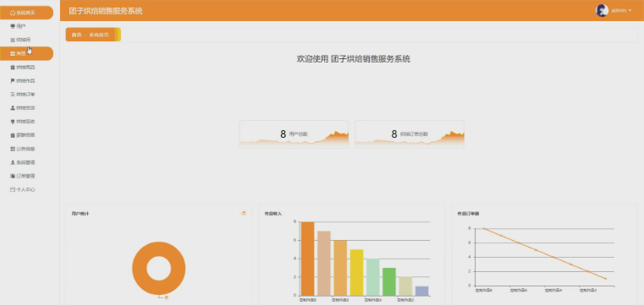Click the 订单管理 icon in sidebar
The height and width of the screenshot is (305, 644).
[13, 176]
